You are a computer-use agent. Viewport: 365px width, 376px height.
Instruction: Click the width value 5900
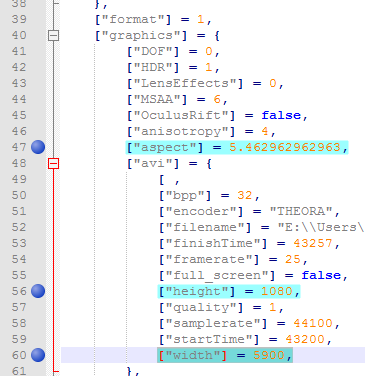click(x=269, y=355)
